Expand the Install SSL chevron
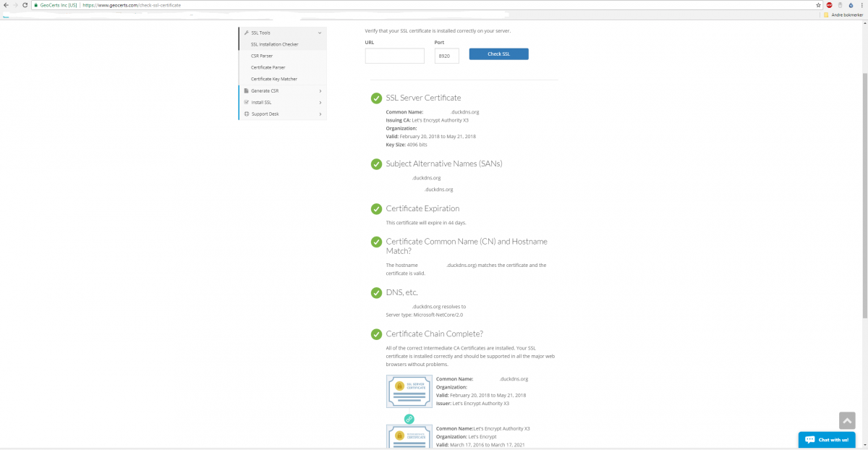The image size is (868, 450). [x=320, y=102]
